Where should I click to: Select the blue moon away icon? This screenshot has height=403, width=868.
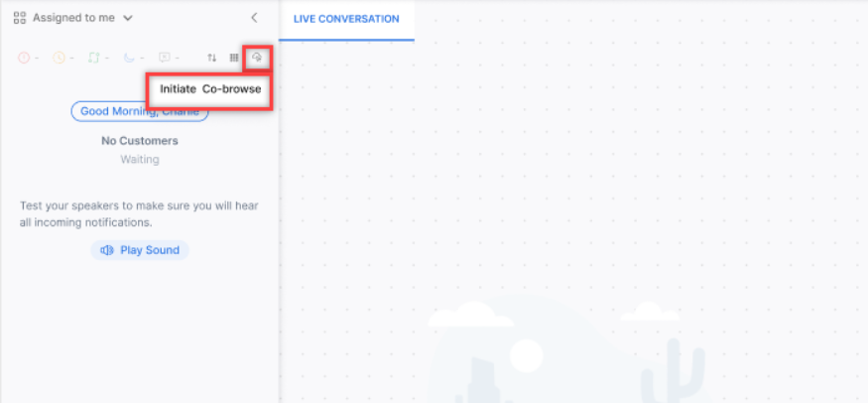pos(128,58)
